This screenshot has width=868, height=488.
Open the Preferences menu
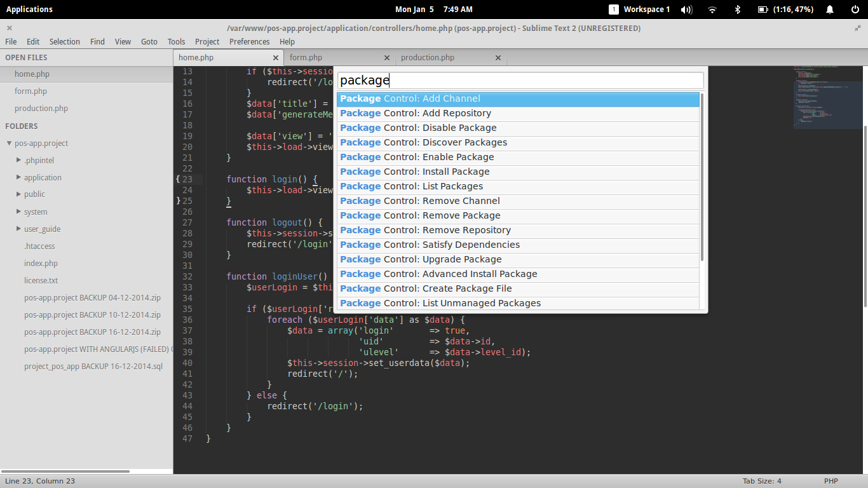[x=249, y=41]
